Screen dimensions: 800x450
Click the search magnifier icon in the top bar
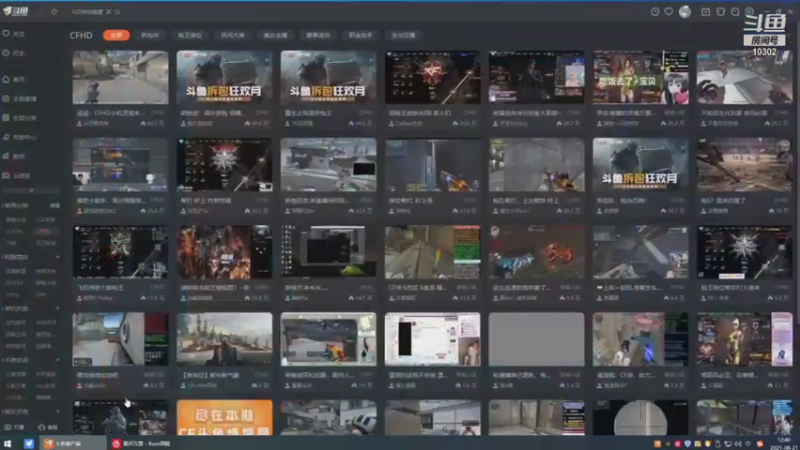[x=117, y=12]
